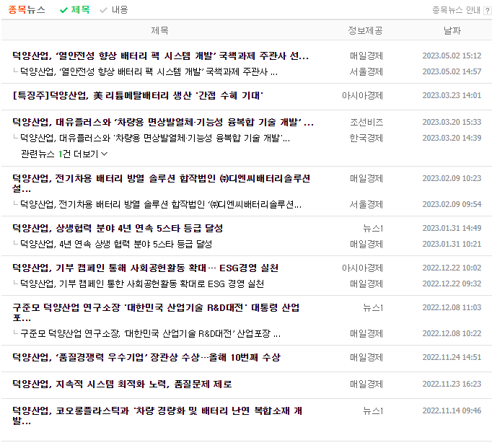Viewport: 497px width, 448px height.
Task: Open 서울경제 sub-article on 디엔씨배터리솔루션
Action: (161, 204)
